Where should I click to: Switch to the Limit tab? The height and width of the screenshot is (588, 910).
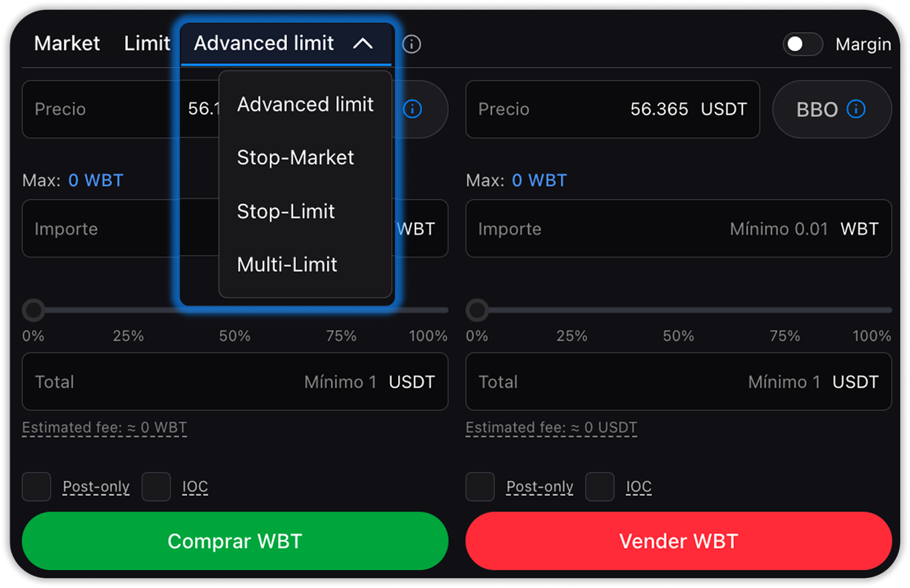[147, 43]
